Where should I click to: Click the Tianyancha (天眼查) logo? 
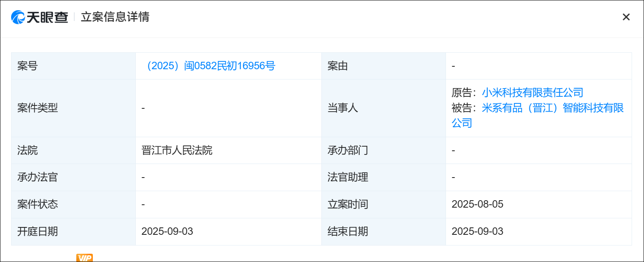[40, 17]
